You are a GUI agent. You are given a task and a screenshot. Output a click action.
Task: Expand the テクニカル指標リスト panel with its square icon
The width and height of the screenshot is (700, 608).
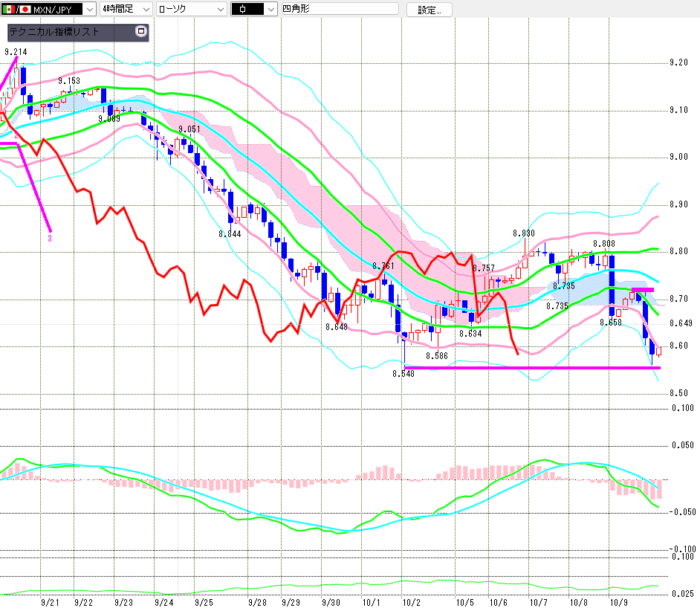click(x=141, y=31)
